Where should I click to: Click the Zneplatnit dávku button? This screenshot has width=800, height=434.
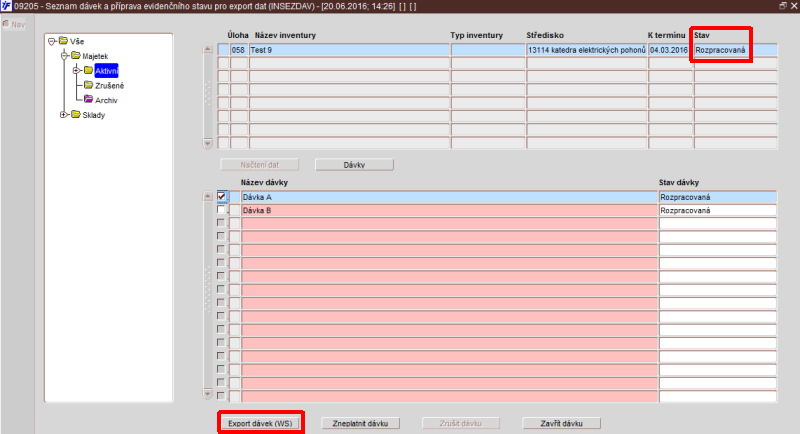pyautogui.click(x=360, y=423)
